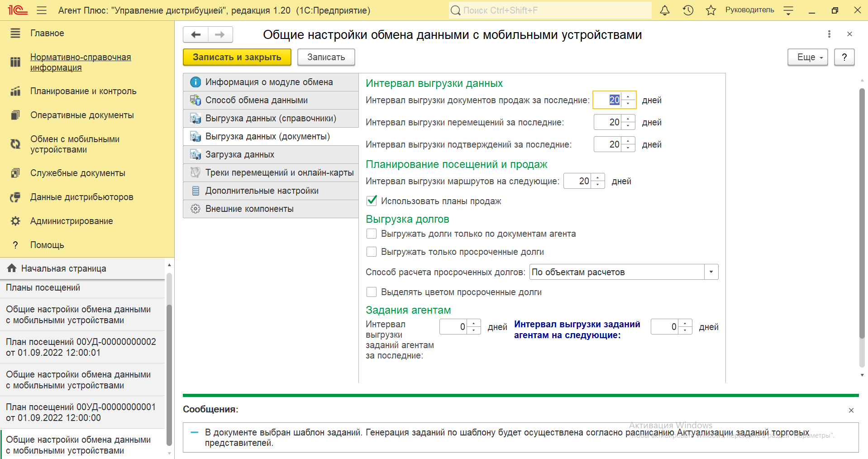Open favorites star icon

coord(711,10)
